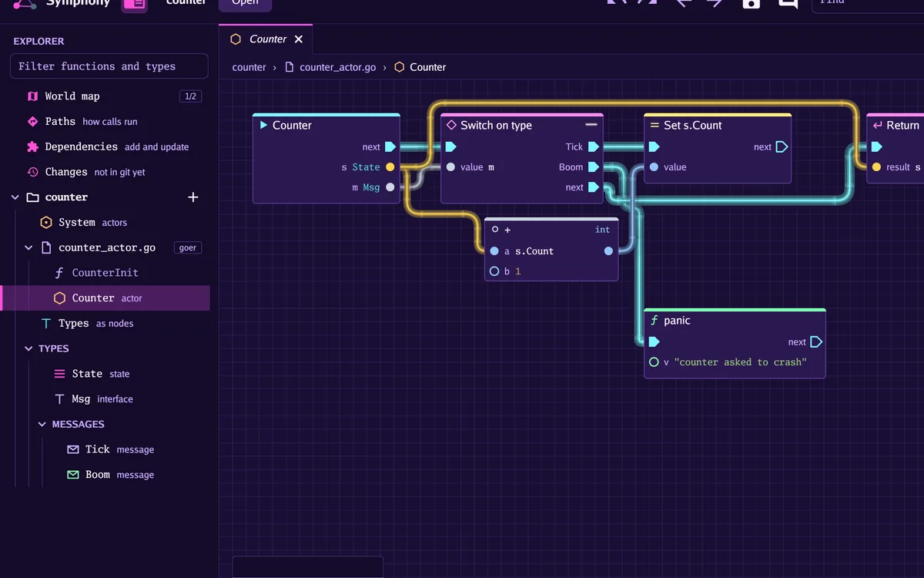The height and width of the screenshot is (578, 924).
Task: Open the World map icon in Explorer
Action: [x=32, y=96]
